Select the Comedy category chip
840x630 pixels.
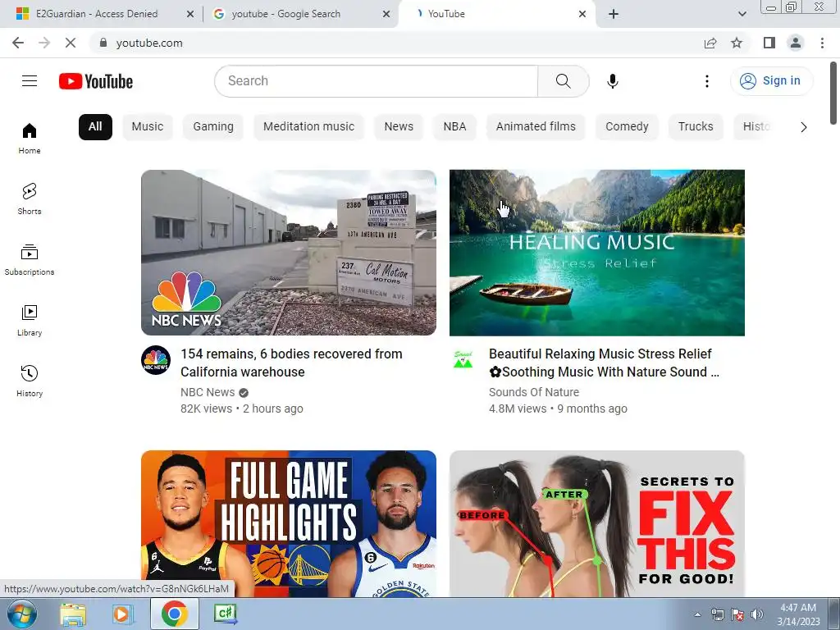pyautogui.click(x=627, y=127)
